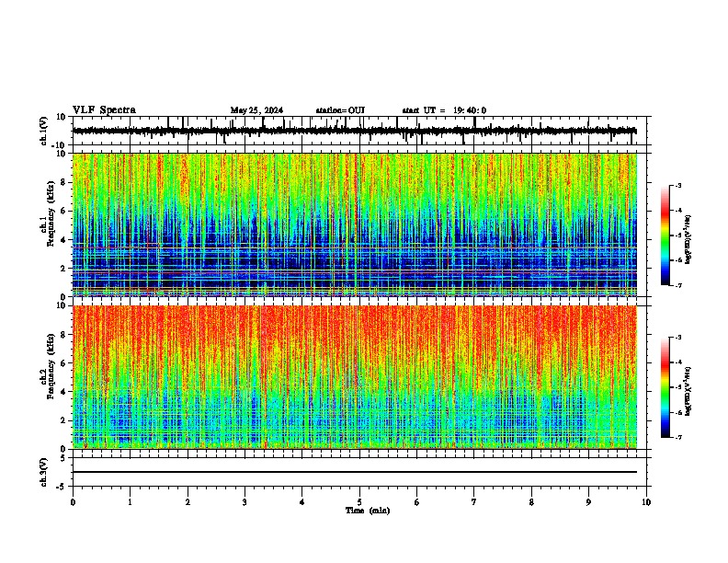Viewport: 728px width, 563px height.
Task: Click time axis tick label "6"
Action: tap(417, 502)
